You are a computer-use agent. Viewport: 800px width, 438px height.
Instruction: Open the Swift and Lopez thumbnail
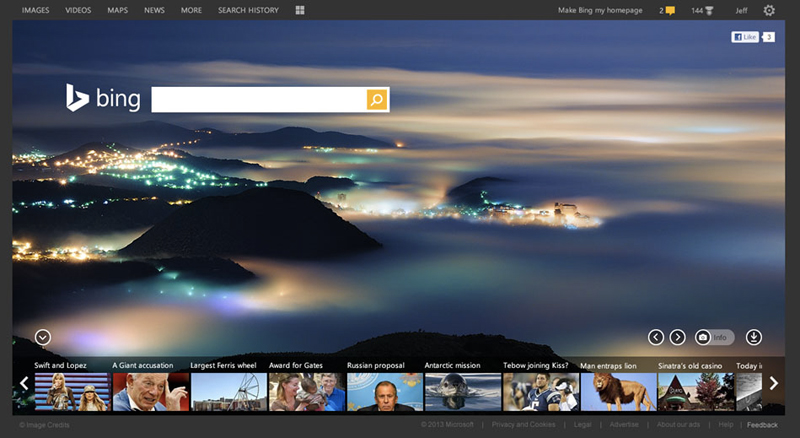point(72,392)
